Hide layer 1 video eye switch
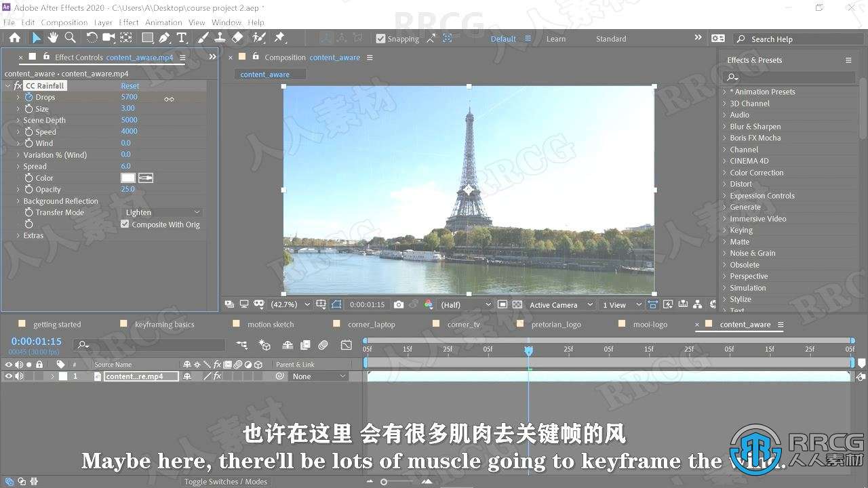 coord(9,376)
